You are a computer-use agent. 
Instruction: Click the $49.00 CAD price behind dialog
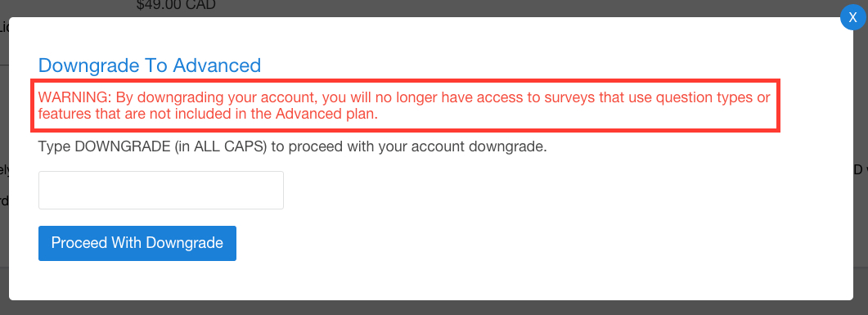[176, 5]
